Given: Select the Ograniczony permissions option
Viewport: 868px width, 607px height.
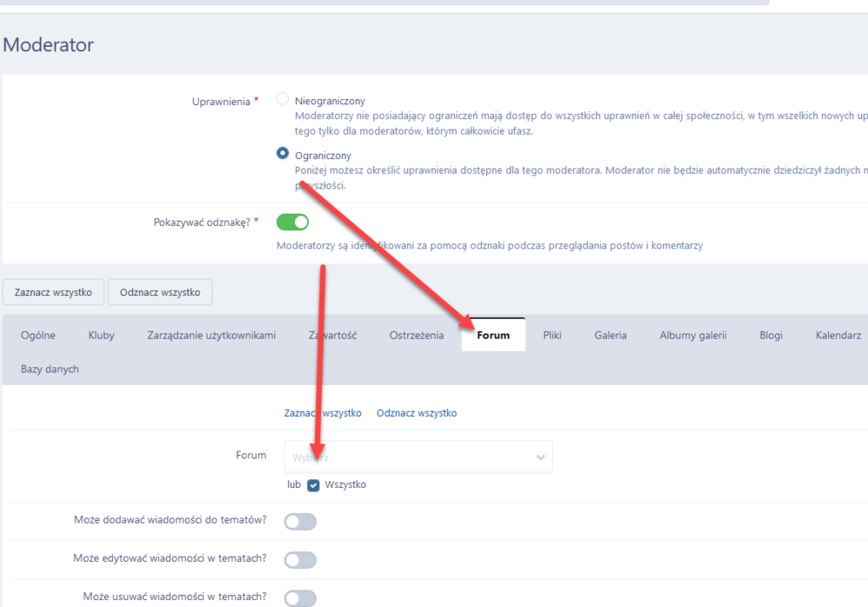Looking at the screenshot, I should click(282, 153).
